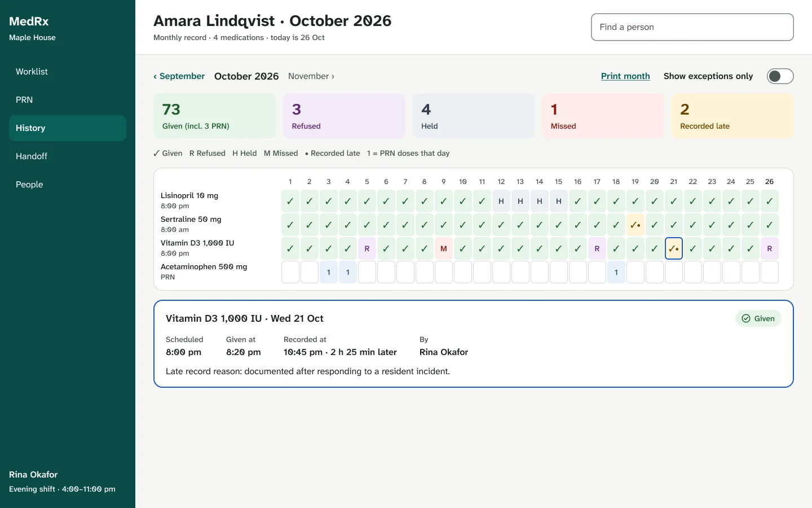This screenshot has height=508, width=812.
Task: Open Vitamin D3 missed cell on day 9
Action: coord(444,248)
